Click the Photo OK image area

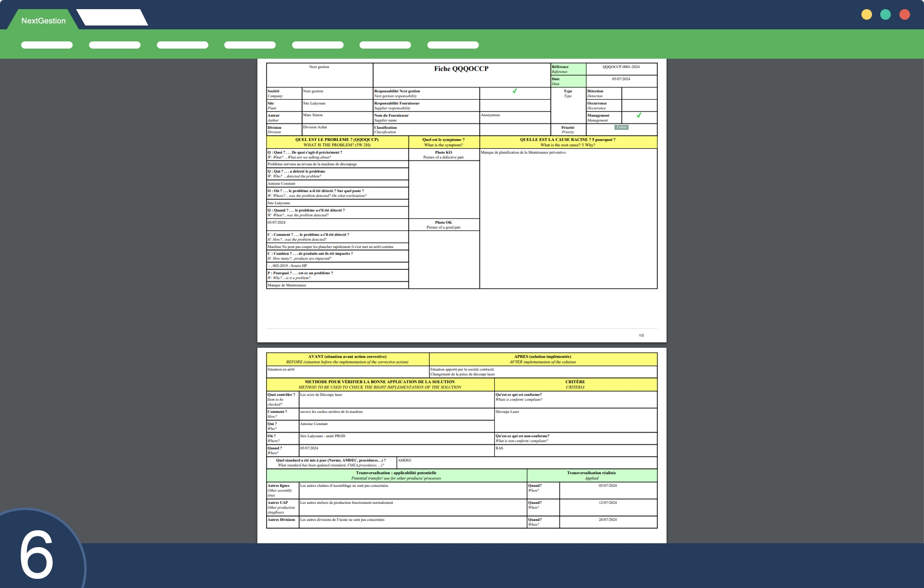[x=444, y=259]
